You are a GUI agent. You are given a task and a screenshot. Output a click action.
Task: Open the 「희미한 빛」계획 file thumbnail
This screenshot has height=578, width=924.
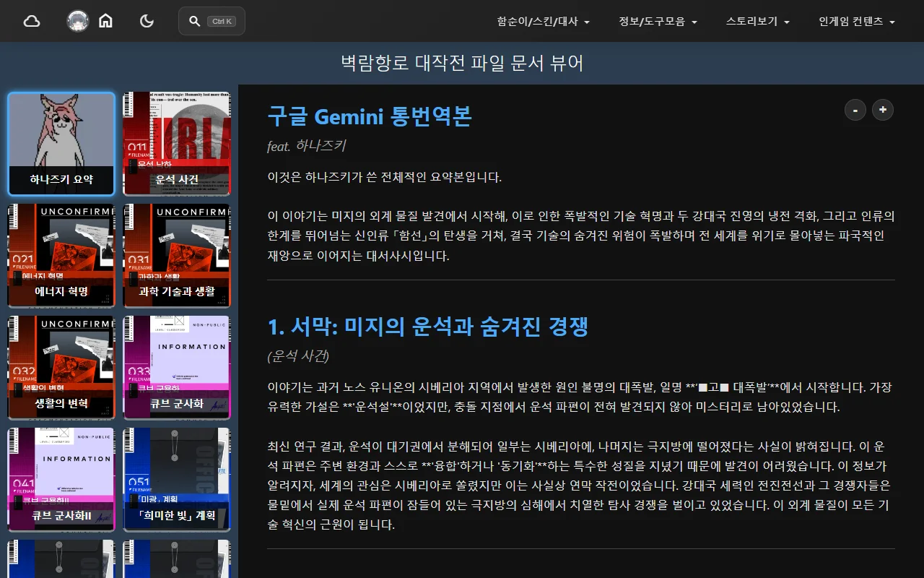pyautogui.click(x=177, y=479)
